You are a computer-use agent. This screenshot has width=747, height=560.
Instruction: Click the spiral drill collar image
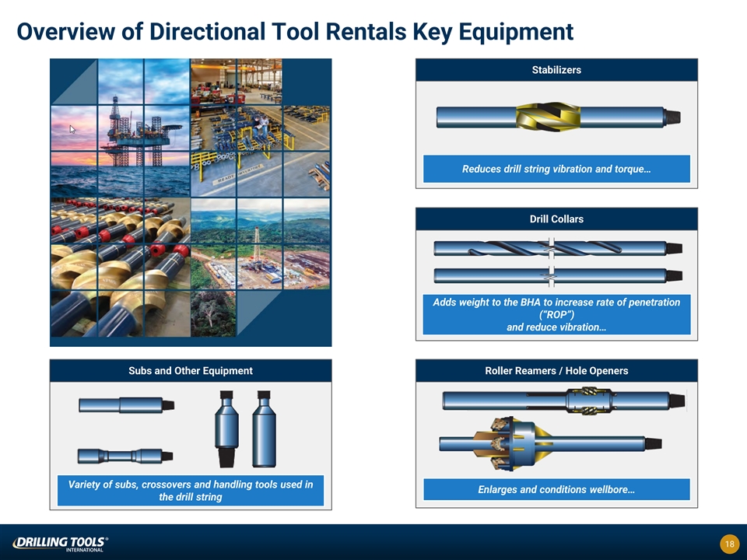557,248
